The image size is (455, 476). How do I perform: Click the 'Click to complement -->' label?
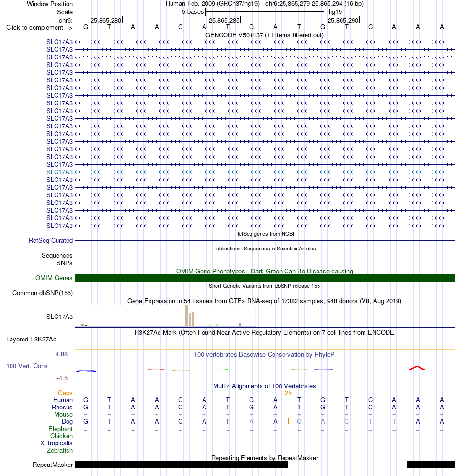pos(39,28)
